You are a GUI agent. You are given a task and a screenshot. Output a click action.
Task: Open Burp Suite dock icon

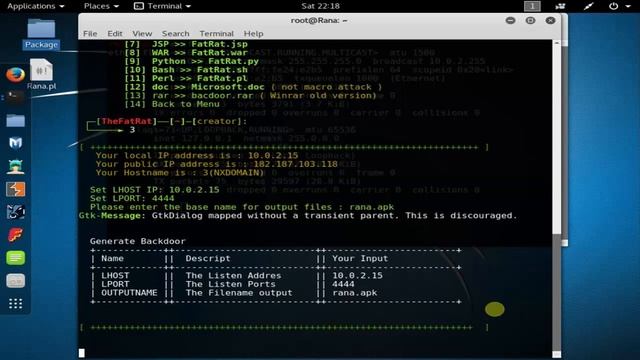click(x=16, y=189)
